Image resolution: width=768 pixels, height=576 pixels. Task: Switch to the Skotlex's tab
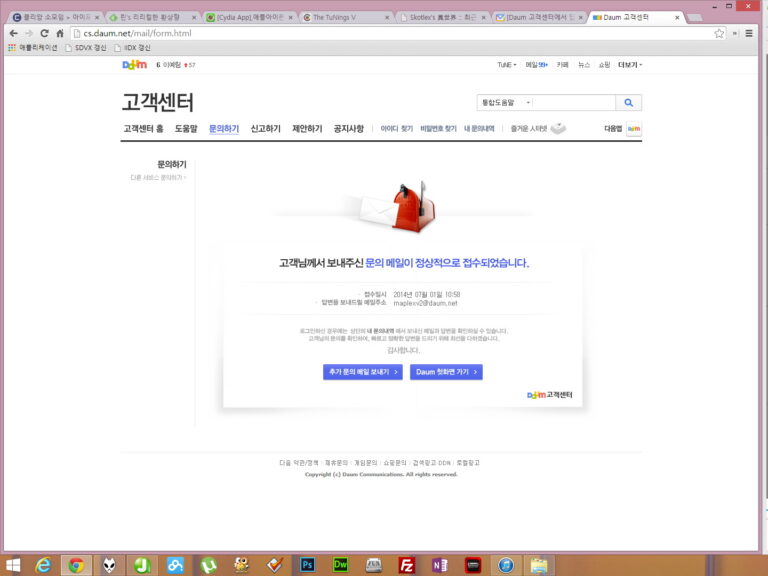click(442, 17)
